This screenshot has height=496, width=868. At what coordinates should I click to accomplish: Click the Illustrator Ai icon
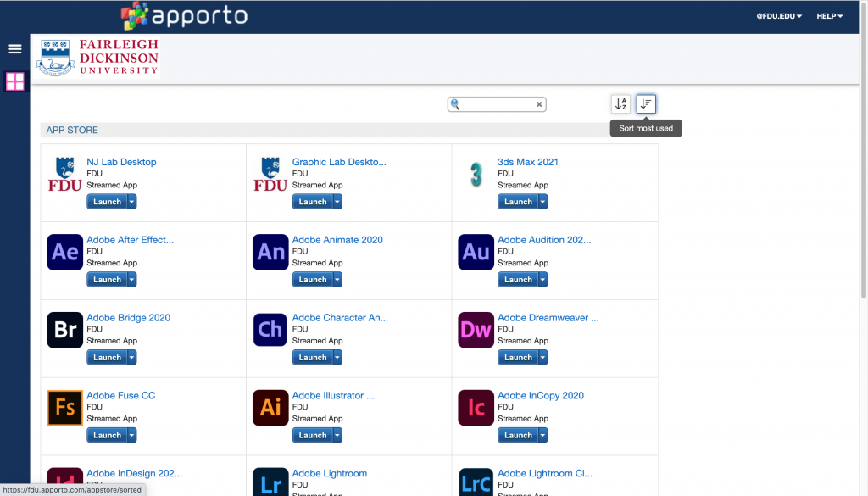tap(270, 408)
